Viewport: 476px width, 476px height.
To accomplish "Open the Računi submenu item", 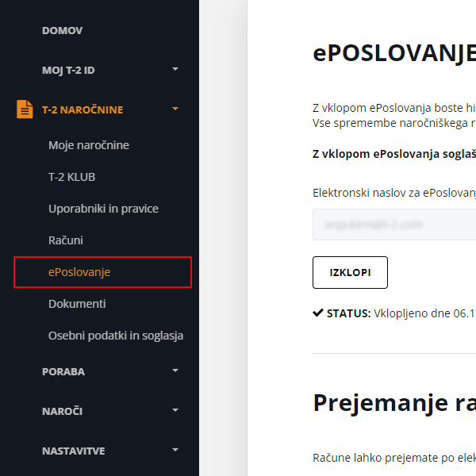I will pos(66,240).
